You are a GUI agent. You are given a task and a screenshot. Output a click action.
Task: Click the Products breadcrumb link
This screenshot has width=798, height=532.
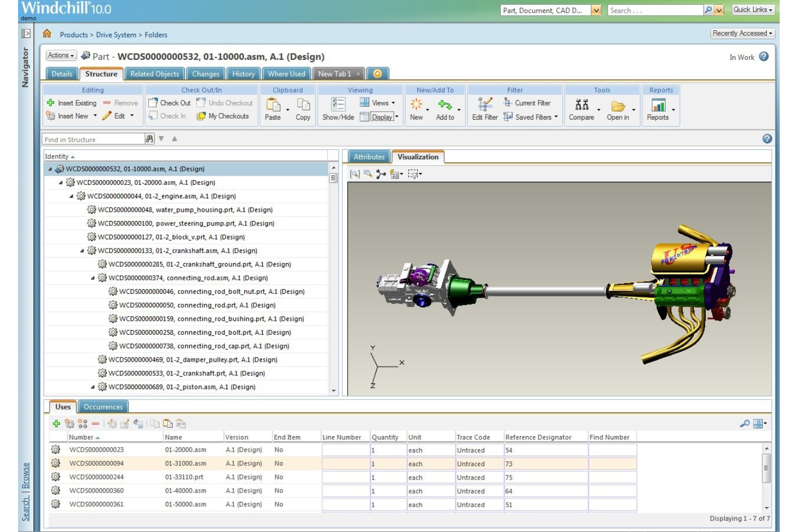click(74, 35)
